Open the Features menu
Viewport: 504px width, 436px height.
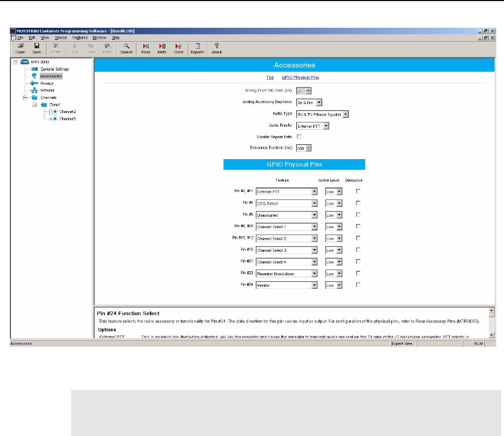click(x=79, y=38)
